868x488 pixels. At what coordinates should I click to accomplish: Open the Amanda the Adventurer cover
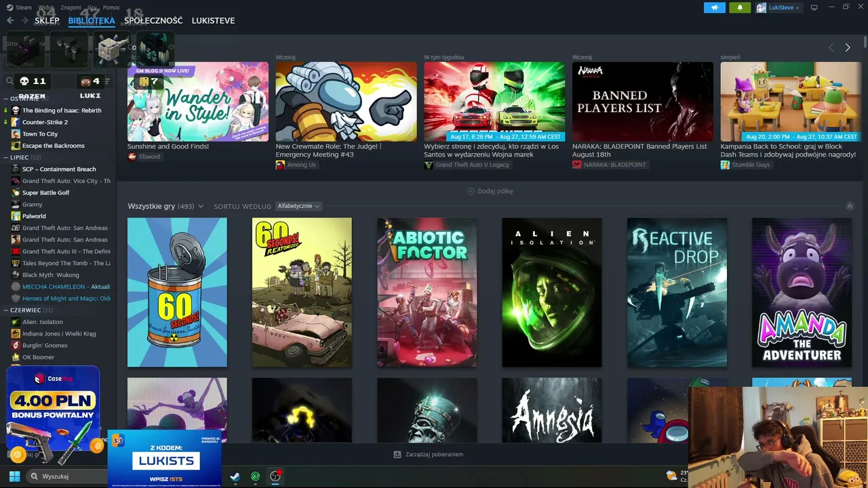(802, 292)
